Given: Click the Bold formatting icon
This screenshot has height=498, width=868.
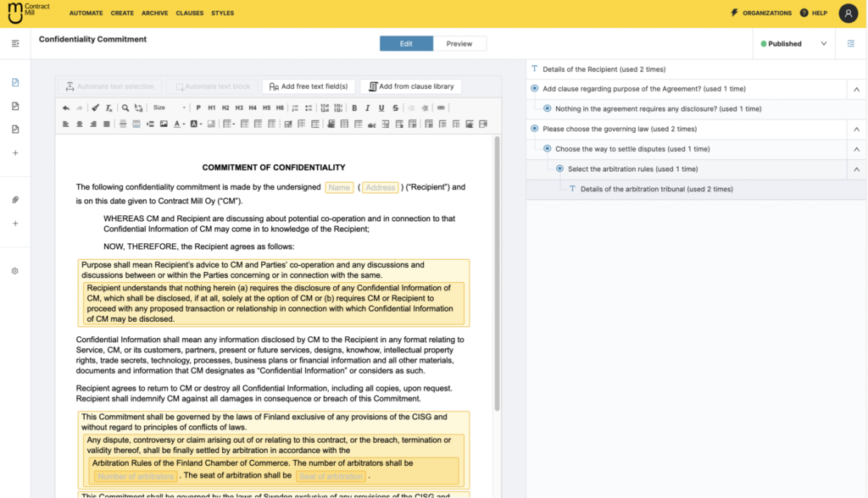Looking at the screenshot, I should click(354, 108).
